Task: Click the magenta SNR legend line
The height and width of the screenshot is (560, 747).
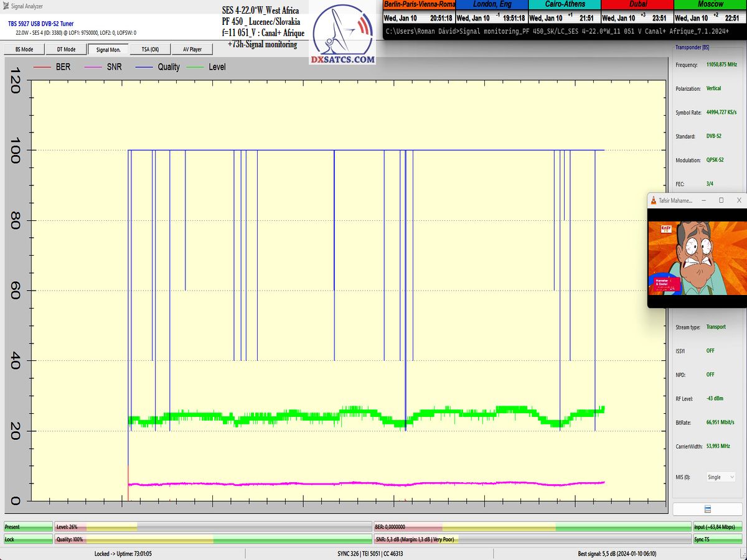Action: [93, 67]
